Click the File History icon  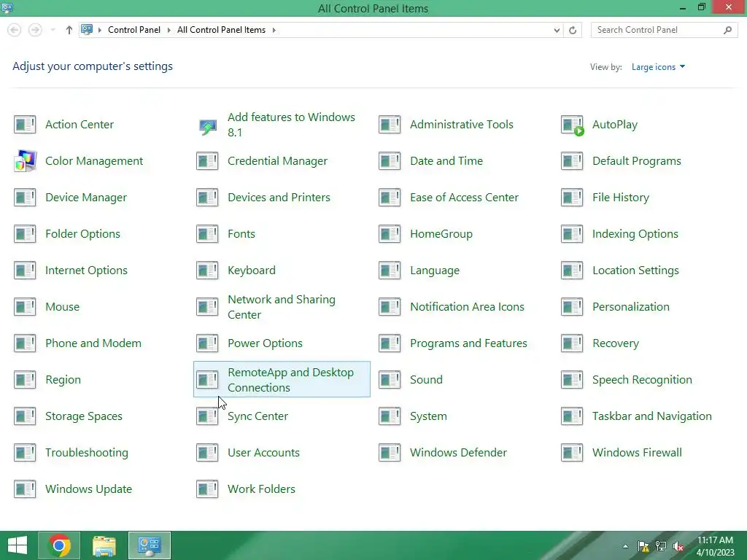click(x=572, y=198)
